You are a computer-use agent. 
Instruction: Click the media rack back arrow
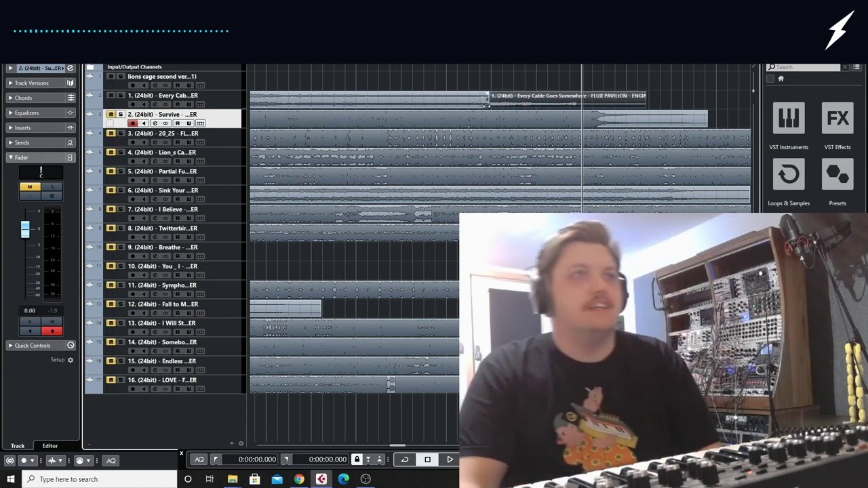[770, 79]
